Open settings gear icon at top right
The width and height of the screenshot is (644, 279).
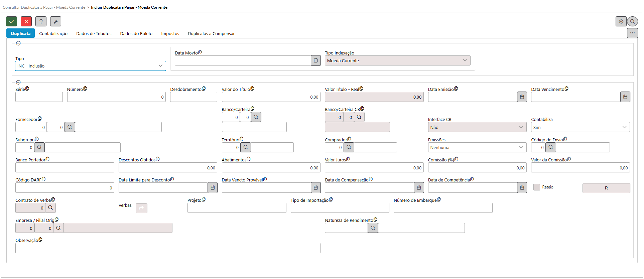[621, 21]
